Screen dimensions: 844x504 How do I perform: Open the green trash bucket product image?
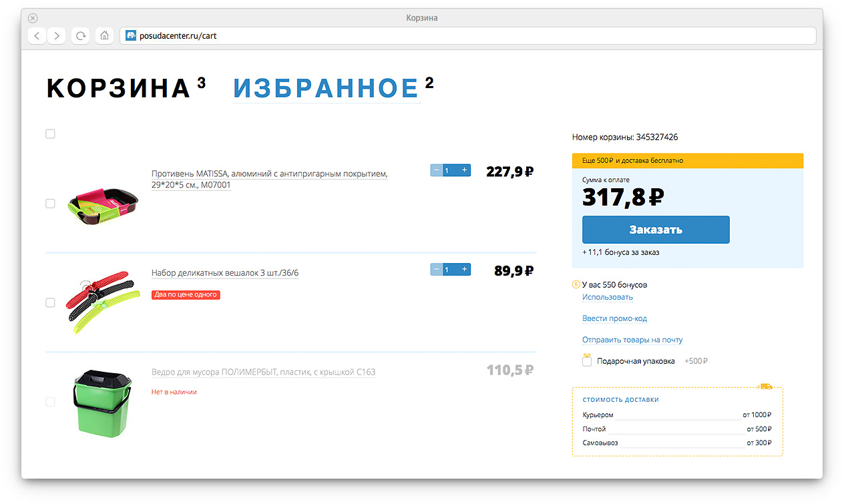pyautogui.click(x=100, y=403)
